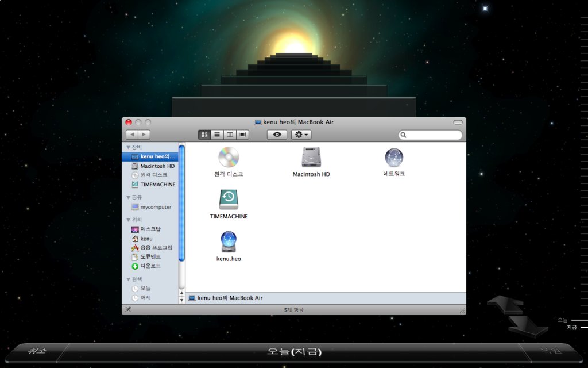This screenshot has height=368, width=588.
Task: Focus the Finder search field
Action: coord(430,135)
